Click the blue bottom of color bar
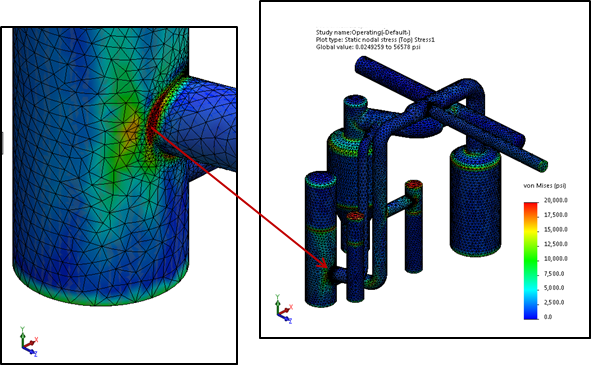Image resolution: width=591 pixels, height=365 pixels. click(x=531, y=315)
